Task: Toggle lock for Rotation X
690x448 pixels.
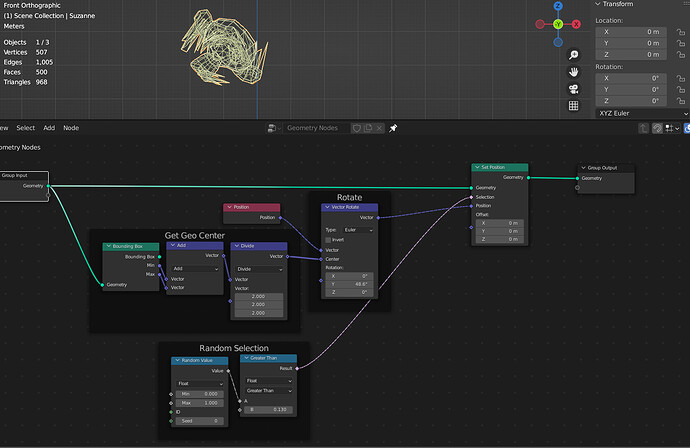Action: click(x=681, y=78)
